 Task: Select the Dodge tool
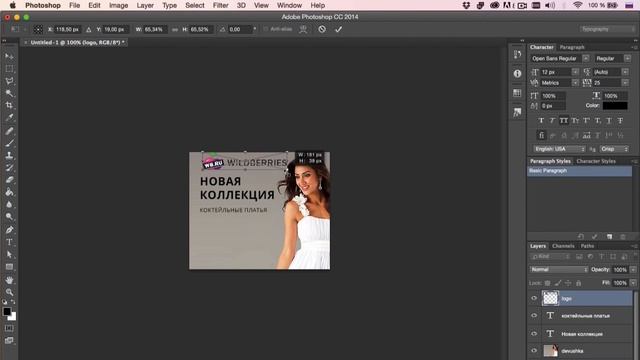pyautogui.click(x=9, y=216)
